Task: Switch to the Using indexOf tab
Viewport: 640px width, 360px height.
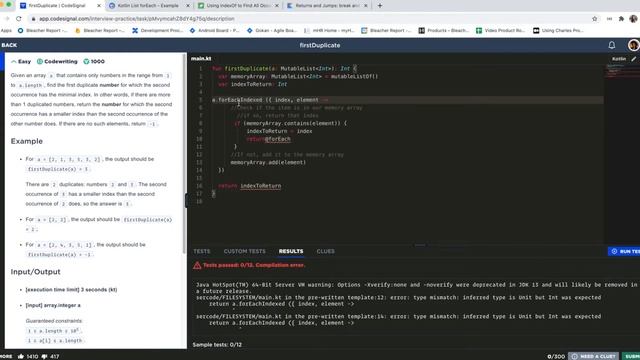Action: point(238,6)
